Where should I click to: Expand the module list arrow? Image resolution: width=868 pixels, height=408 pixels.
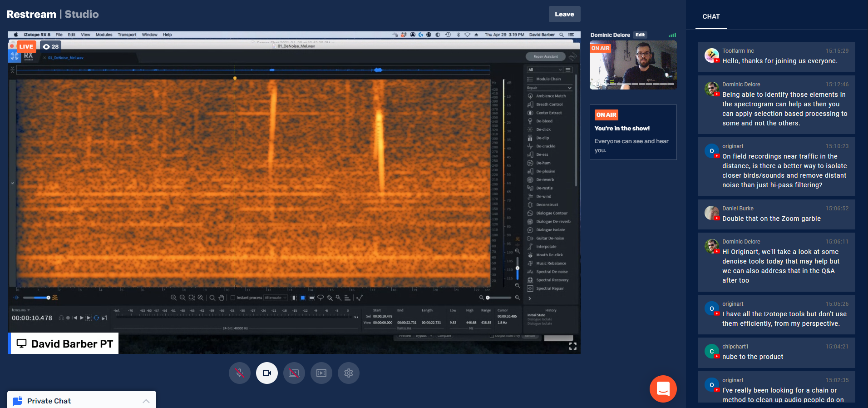point(530,299)
